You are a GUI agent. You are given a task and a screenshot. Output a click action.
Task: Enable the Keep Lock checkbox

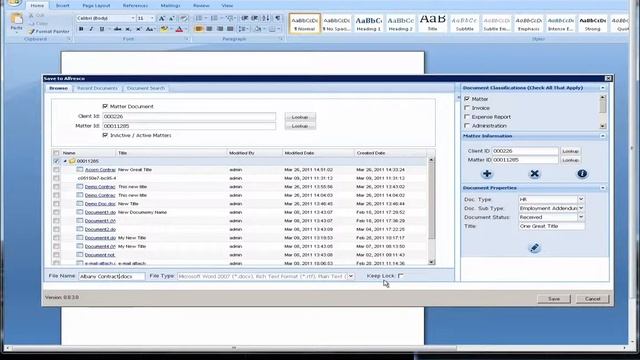[x=400, y=276]
